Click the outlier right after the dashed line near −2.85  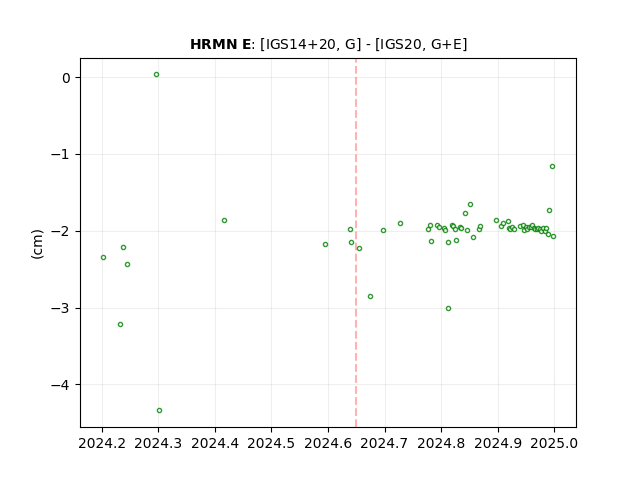point(371,297)
